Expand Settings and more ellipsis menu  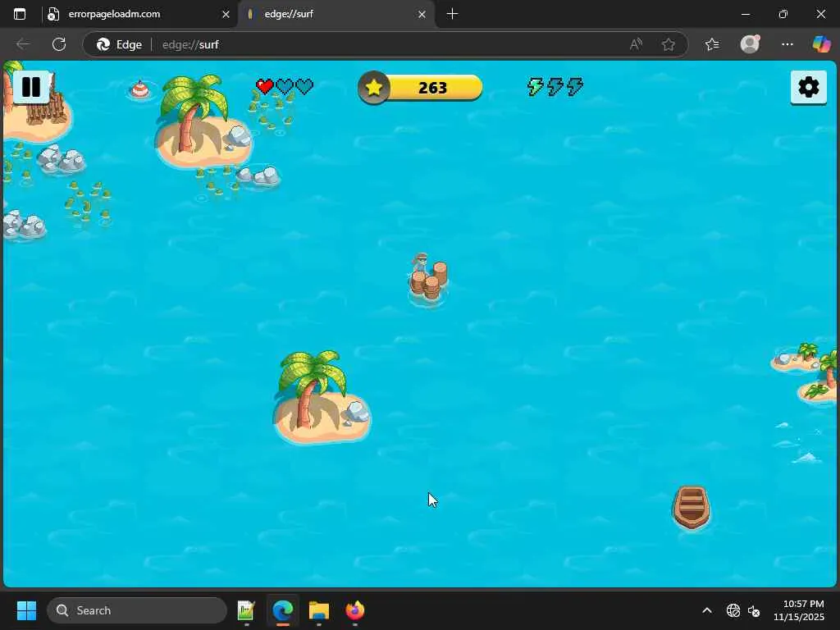pyautogui.click(x=787, y=44)
